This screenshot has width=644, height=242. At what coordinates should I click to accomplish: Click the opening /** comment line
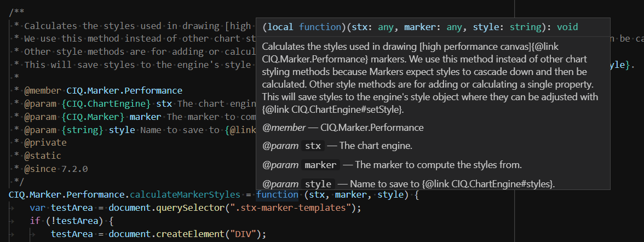(16, 12)
